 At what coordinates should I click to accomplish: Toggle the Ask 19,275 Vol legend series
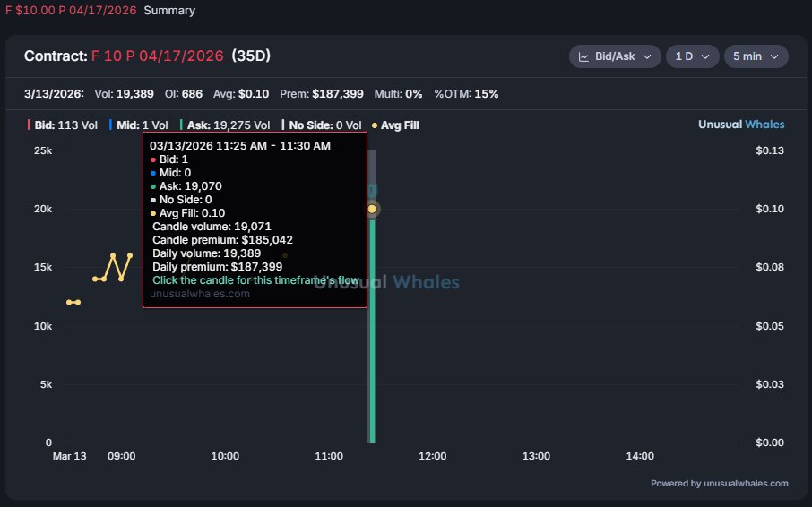tap(225, 125)
